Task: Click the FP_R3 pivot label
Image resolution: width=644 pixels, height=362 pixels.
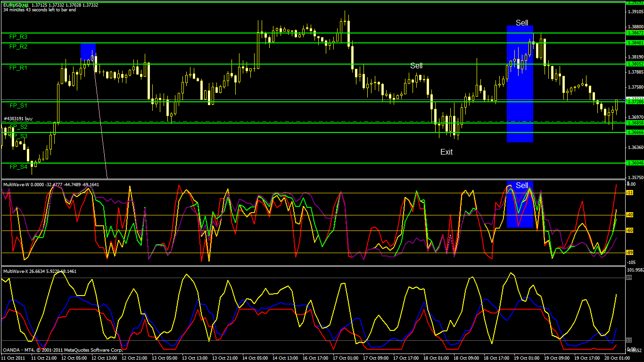Action: tap(18, 36)
